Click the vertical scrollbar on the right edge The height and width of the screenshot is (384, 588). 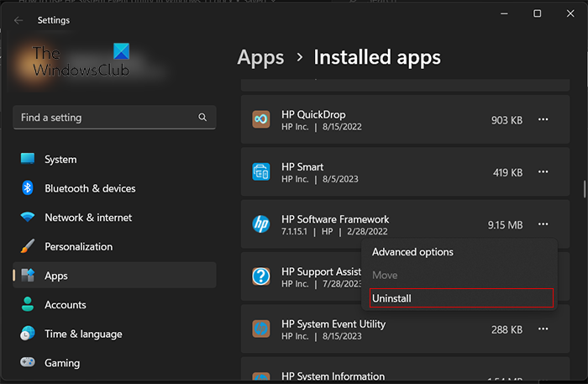tap(584, 189)
